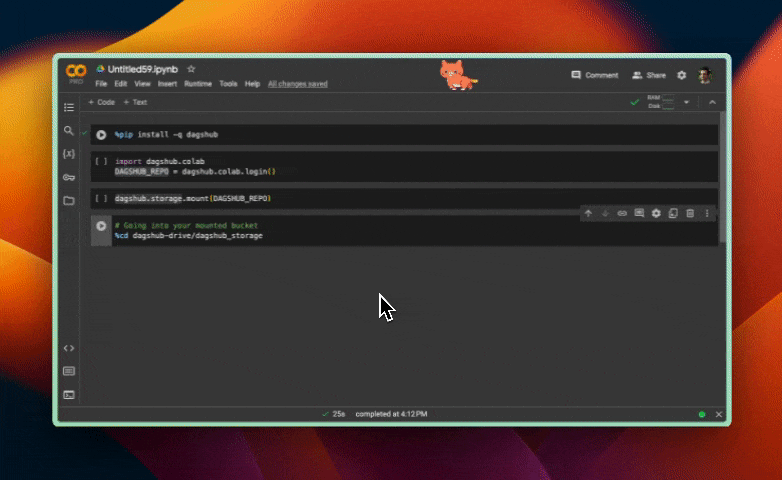Image resolution: width=782 pixels, height=480 pixels.
Task: Move the selected cell down
Action: 605,214
